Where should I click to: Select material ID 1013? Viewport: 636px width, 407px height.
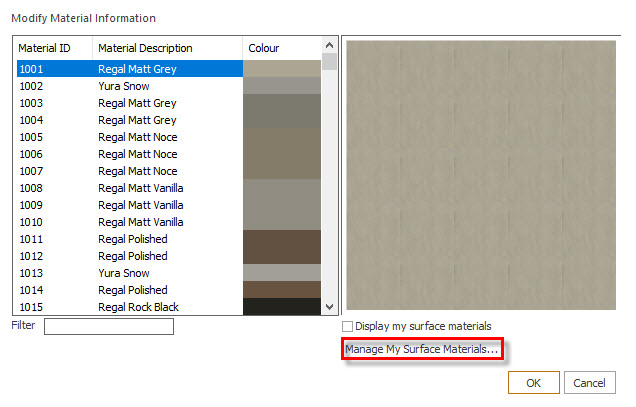pyautogui.click(x=31, y=273)
